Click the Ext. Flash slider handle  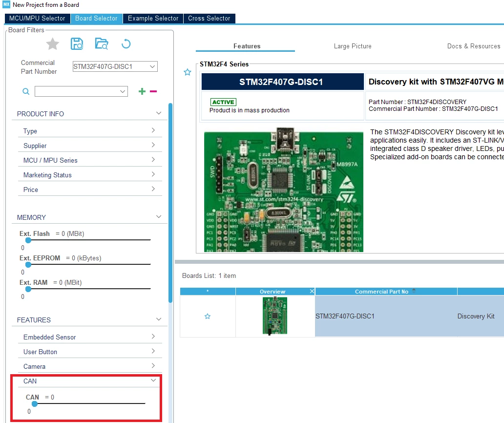(28, 240)
